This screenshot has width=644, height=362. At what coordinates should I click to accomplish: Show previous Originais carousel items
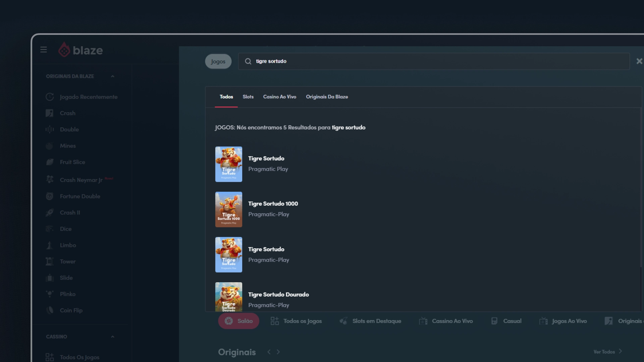[269, 352]
